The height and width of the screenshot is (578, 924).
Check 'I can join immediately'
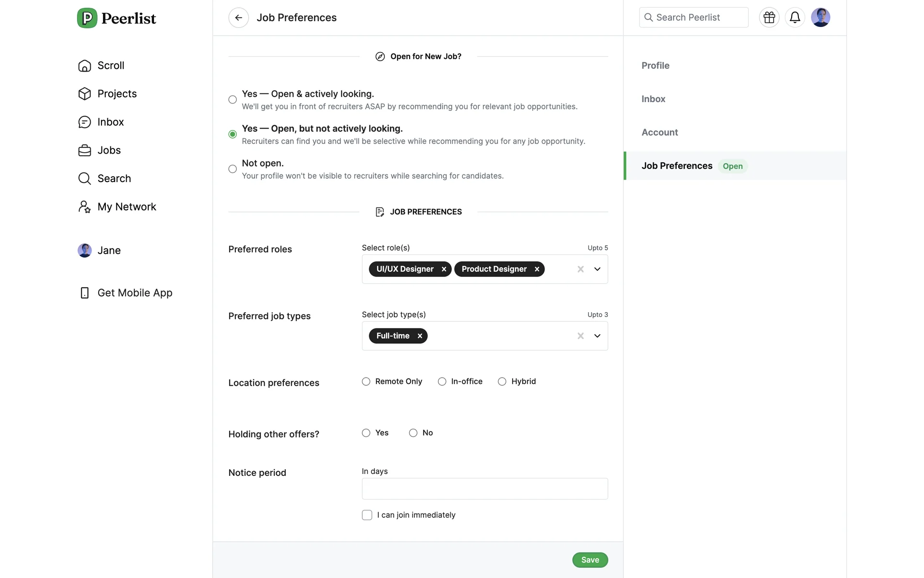(x=367, y=515)
